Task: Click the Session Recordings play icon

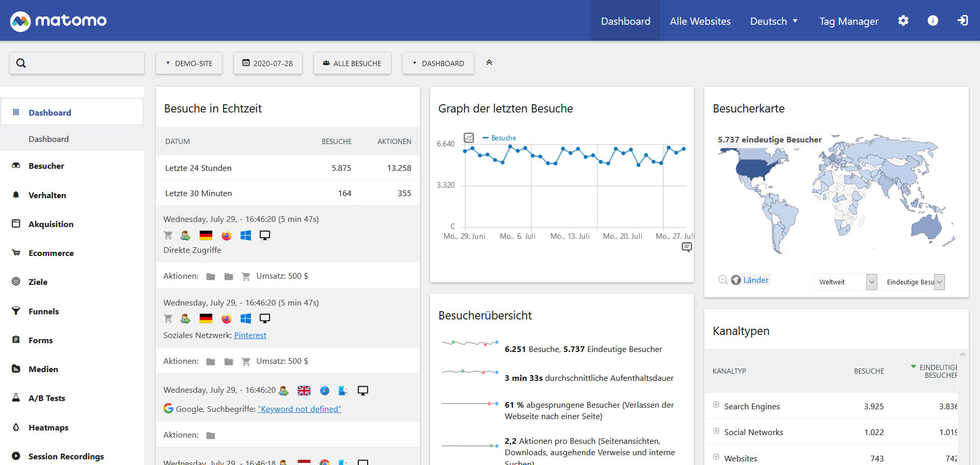Action: click(x=16, y=456)
